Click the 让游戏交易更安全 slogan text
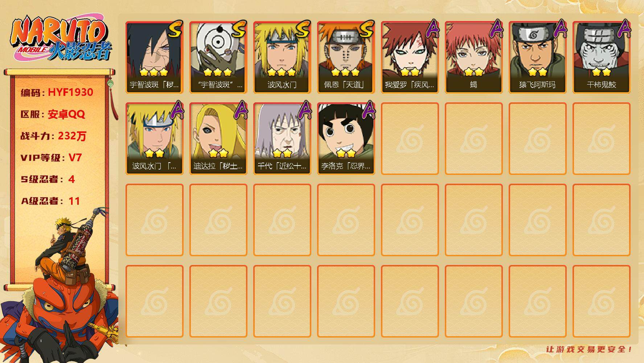Viewport: 644px width, 363px height. pos(589,349)
